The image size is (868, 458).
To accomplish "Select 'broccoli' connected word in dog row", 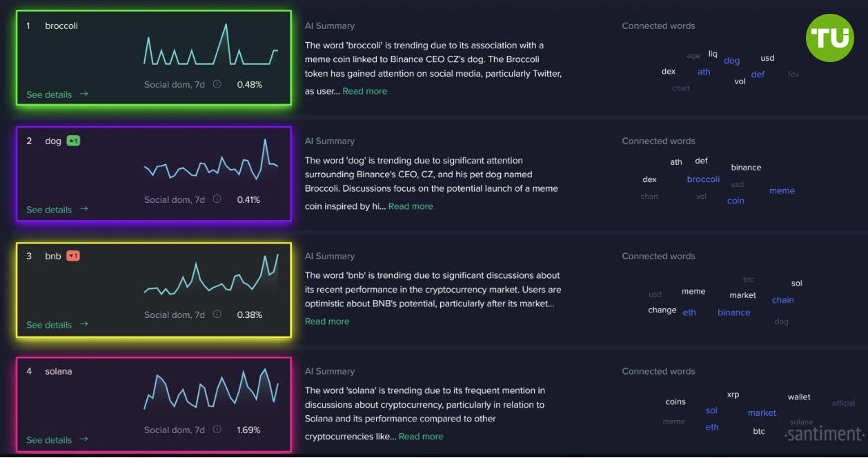I will (703, 179).
